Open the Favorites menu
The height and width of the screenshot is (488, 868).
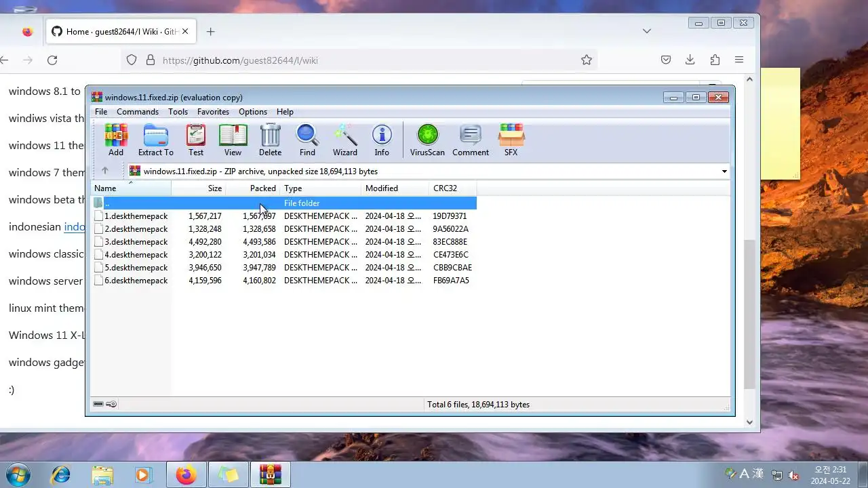(x=213, y=112)
